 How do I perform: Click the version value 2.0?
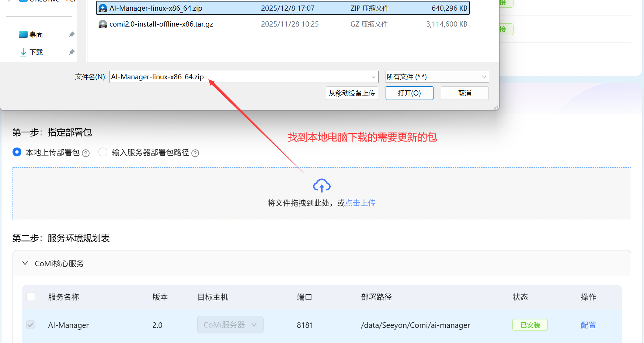[157, 325]
